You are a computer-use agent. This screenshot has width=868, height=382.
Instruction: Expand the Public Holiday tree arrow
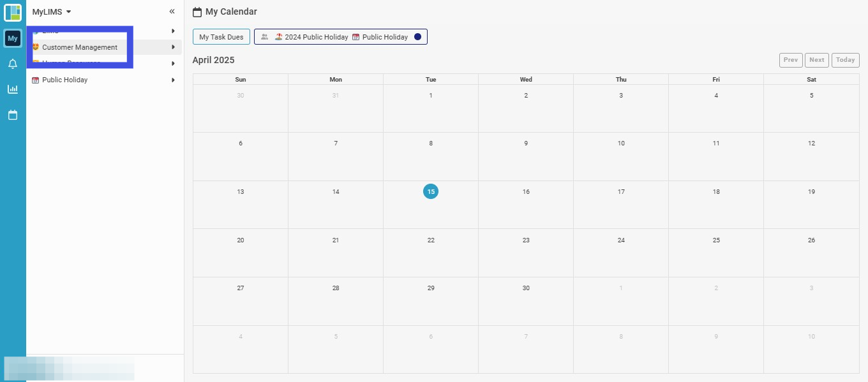coord(173,80)
